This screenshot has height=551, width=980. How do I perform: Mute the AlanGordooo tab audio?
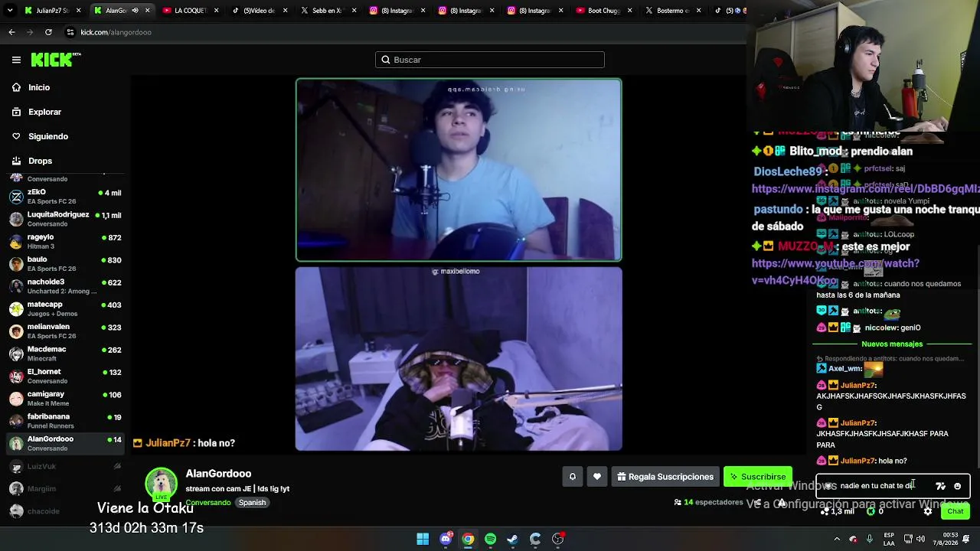135,11
